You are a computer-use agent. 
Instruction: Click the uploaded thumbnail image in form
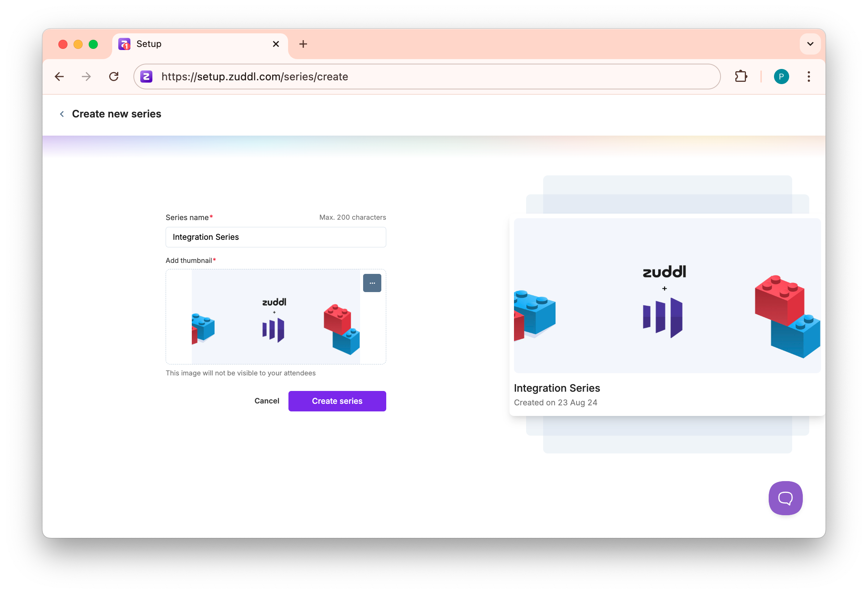(276, 317)
